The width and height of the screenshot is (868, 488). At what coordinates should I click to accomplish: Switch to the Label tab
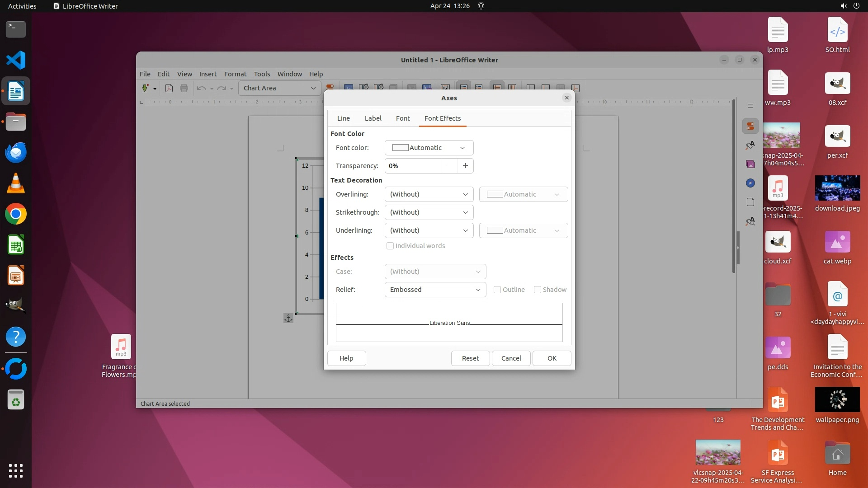click(x=373, y=118)
